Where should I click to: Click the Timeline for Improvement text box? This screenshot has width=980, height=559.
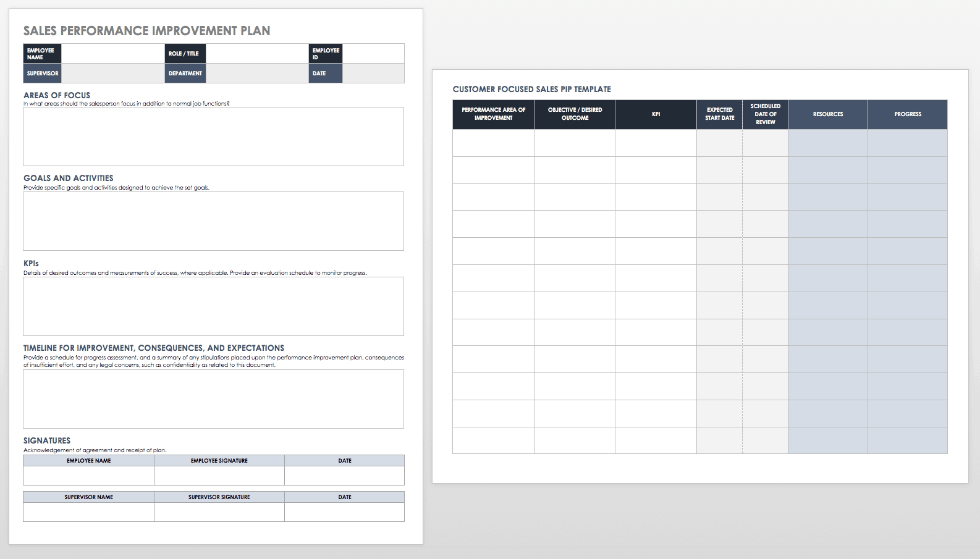click(x=213, y=399)
